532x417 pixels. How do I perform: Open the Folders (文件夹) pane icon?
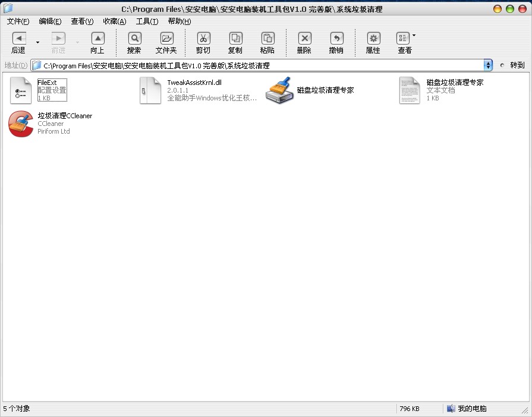pos(166,39)
